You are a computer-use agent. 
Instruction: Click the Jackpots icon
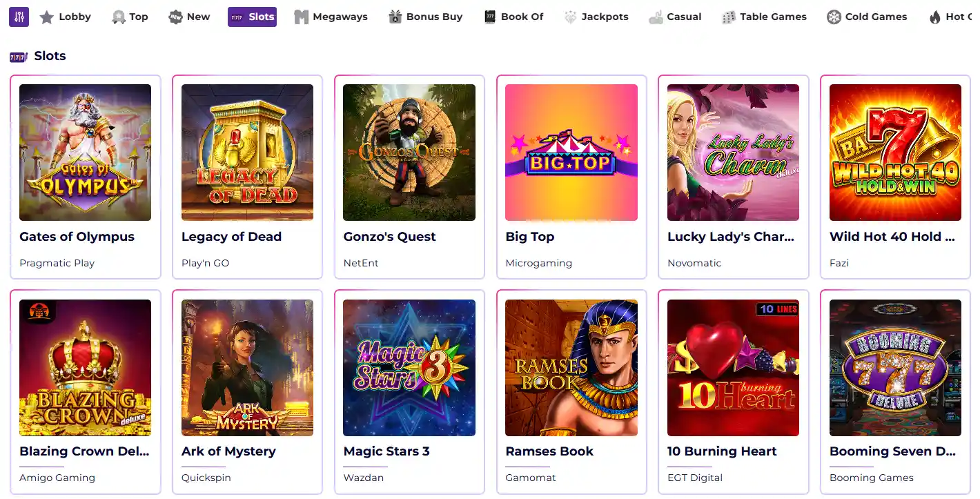570,17
